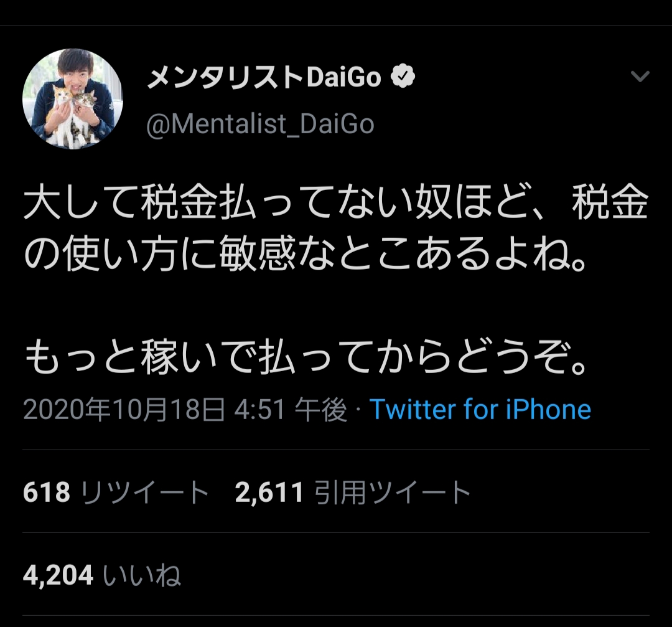
Task: Click the 4,204 likes count number
Action: (58, 575)
